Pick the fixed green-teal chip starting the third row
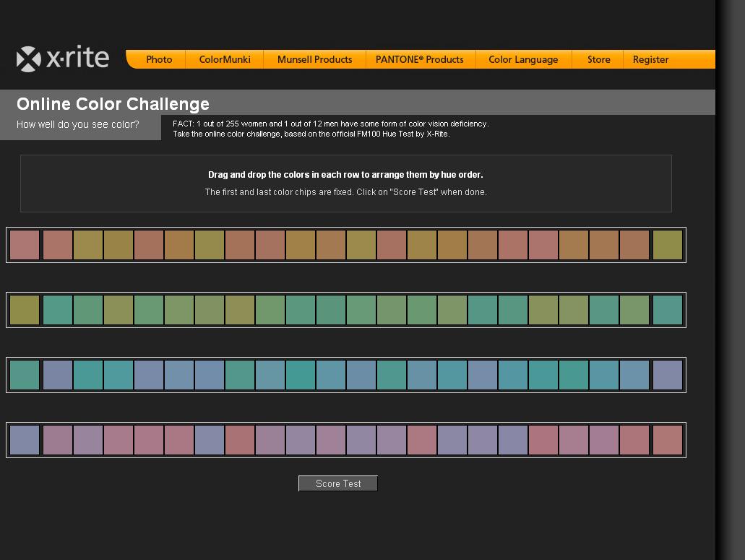The image size is (745, 560). click(25, 375)
